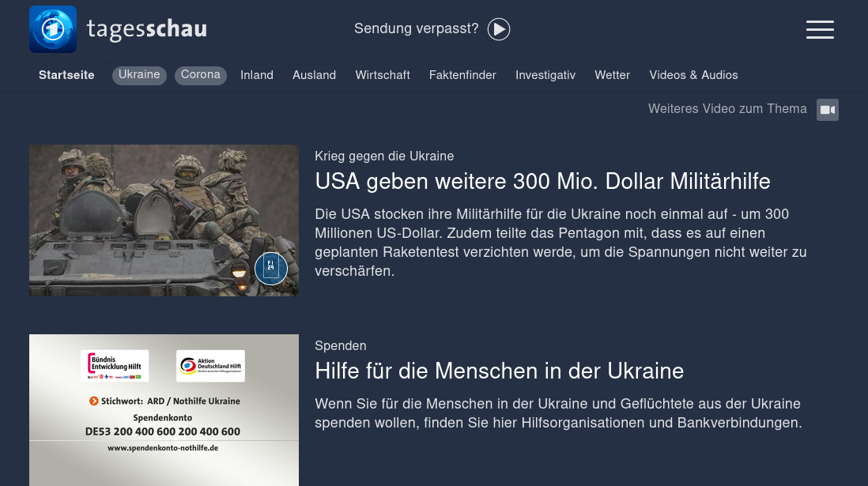Navigate to Wirtschaft
Image resolution: width=868 pixels, height=486 pixels.
pos(383,75)
